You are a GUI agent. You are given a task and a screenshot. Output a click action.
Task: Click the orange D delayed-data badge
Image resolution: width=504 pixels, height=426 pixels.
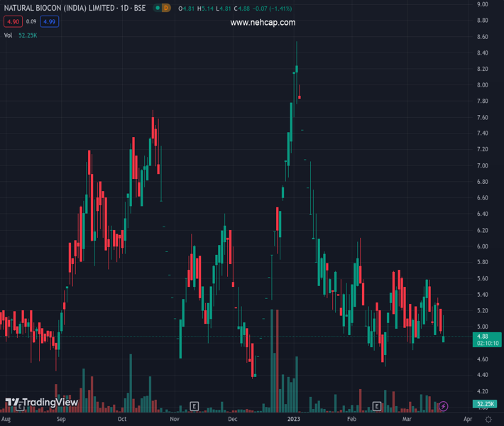(x=166, y=8)
